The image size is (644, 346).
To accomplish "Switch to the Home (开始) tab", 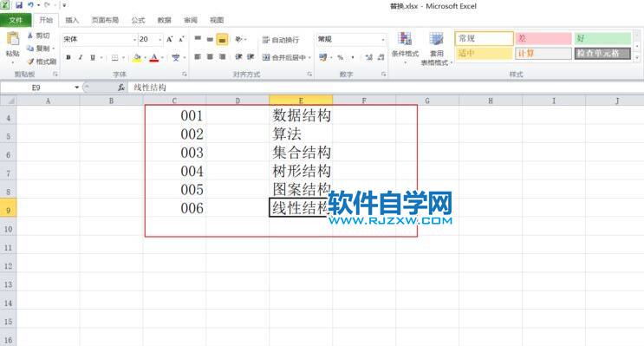I will [46, 20].
